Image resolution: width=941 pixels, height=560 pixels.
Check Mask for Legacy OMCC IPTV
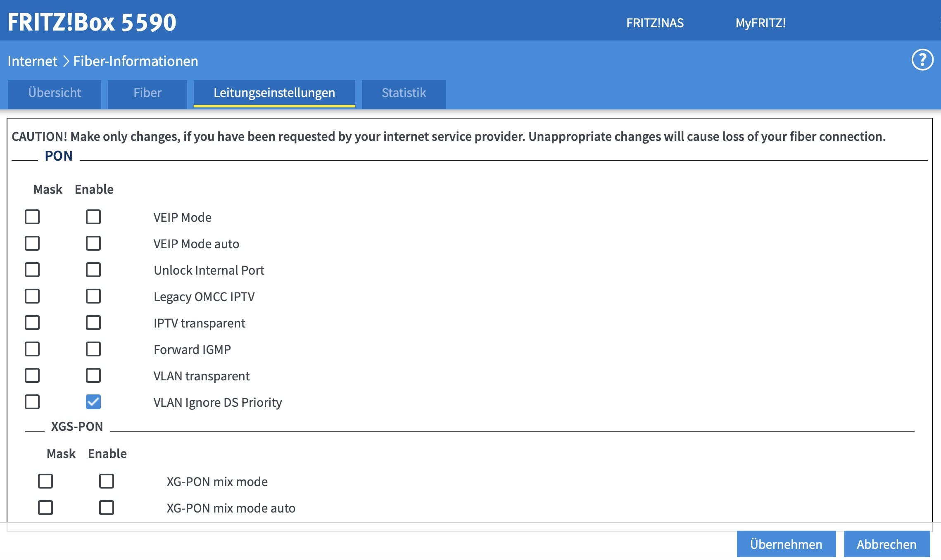(32, 296)
